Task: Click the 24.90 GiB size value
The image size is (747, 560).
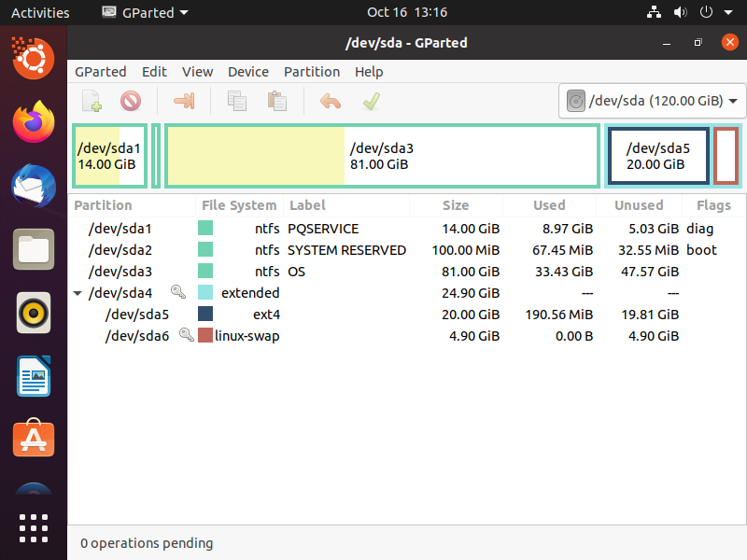Action: click(x=471, y=293)
